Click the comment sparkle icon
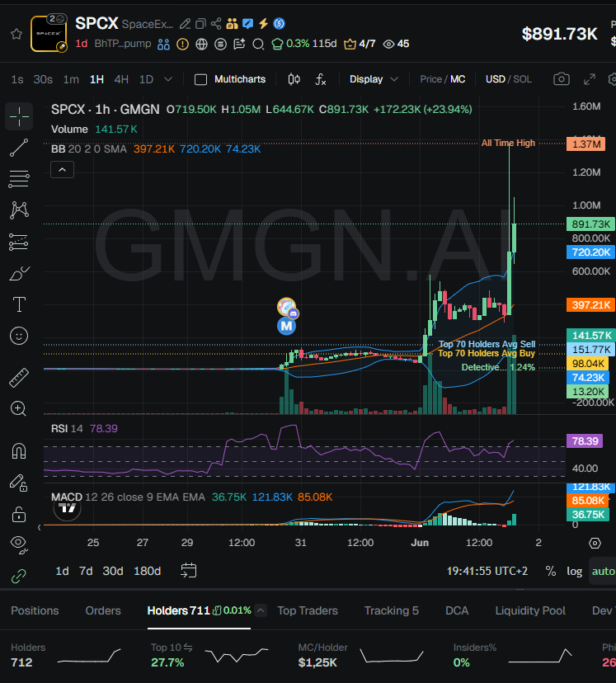This screenshot has height=683, width=616. click(x=239, y=44)
